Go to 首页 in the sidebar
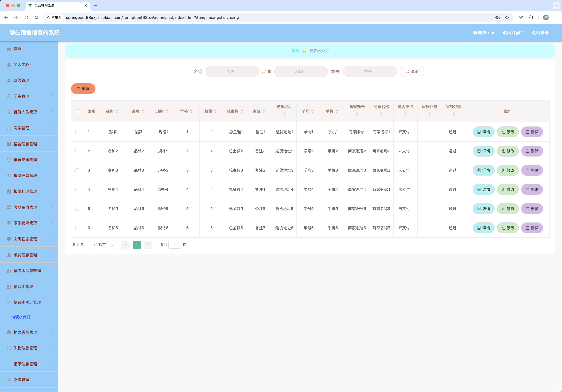This screenshot has height=392, width=562. tap(29, 49)
